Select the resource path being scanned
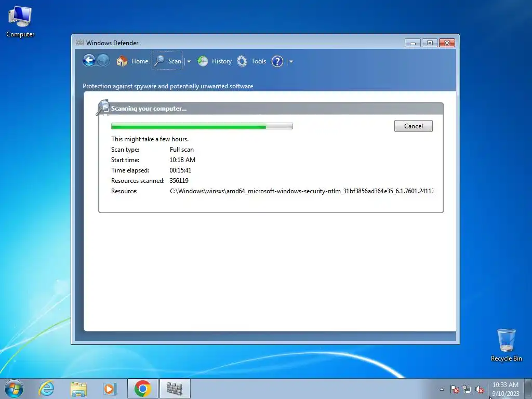532x399 pixels. point(302,191)
